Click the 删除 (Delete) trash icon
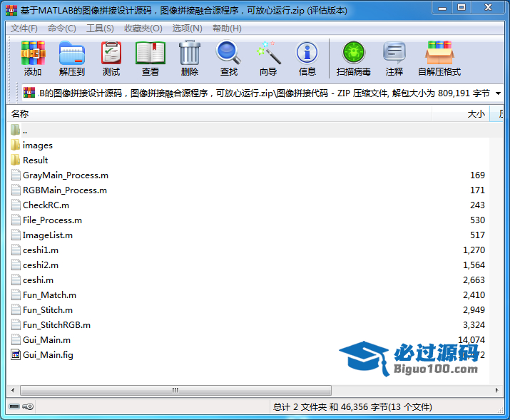510x420 pixels. (x=190, y=53)
